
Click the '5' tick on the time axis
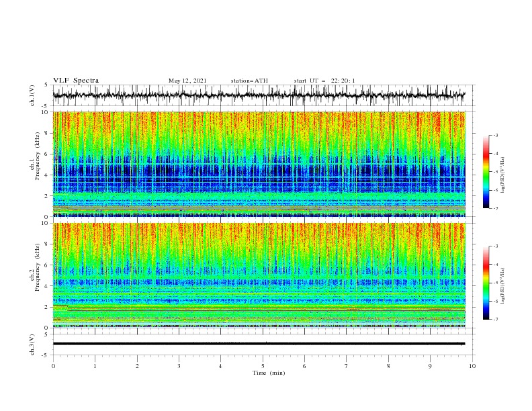[263, 366]
